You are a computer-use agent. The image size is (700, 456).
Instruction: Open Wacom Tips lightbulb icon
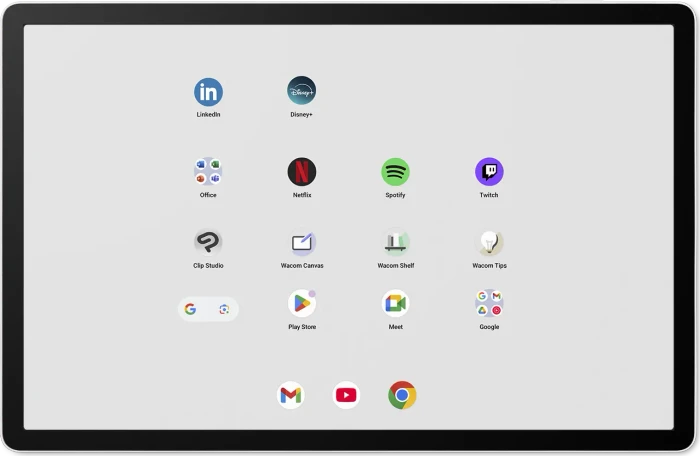(489, 242)
